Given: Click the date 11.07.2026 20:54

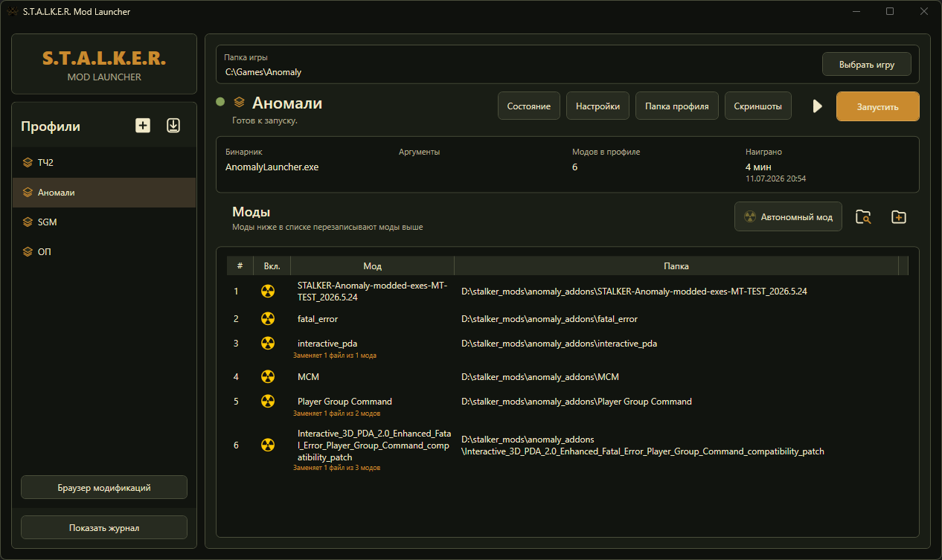Looking at the screenshot, I should point(775,179).
